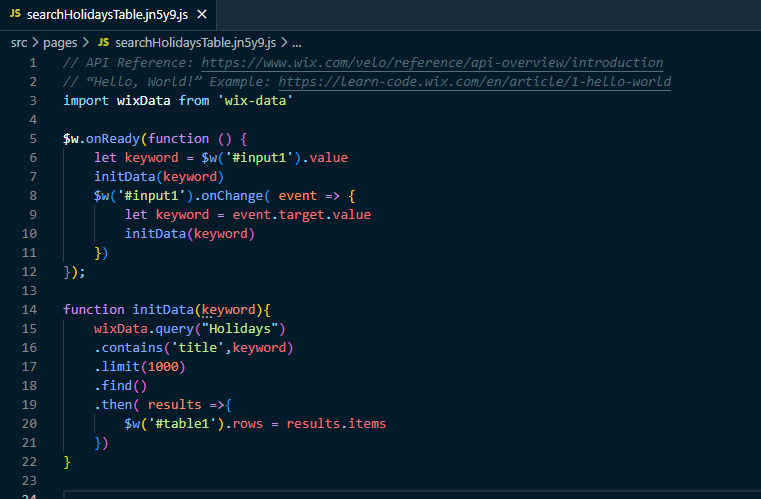The width and height of the screenshot is (761, 499).
Task: Click initData call on line 10
Action: (155, 233)
